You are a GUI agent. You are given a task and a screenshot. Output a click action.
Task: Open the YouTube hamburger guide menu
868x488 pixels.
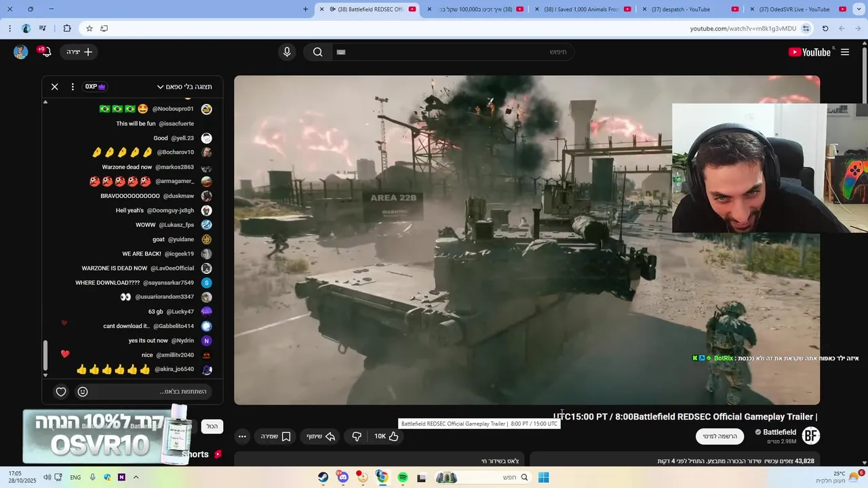pyautogui.click(x=845, y=52)
